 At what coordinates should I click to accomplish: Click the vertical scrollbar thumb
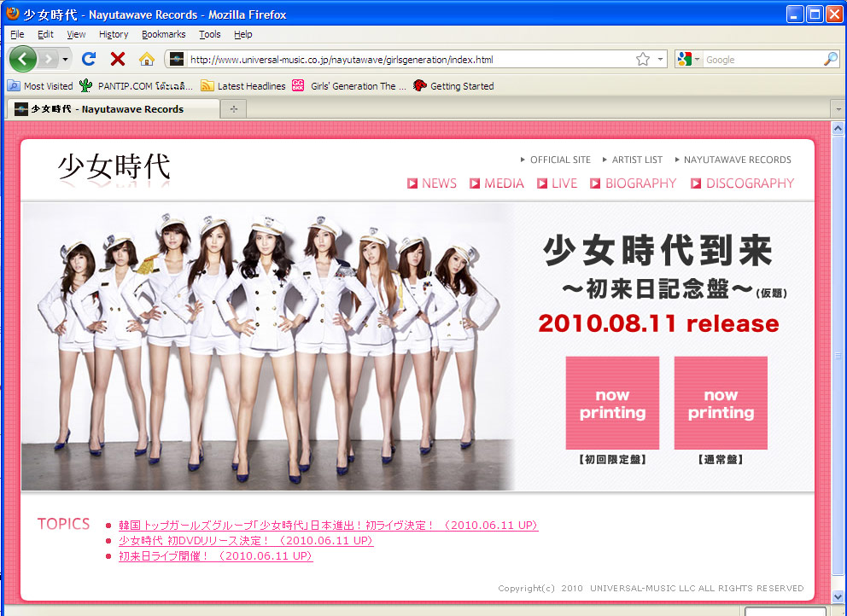(838, 355)
